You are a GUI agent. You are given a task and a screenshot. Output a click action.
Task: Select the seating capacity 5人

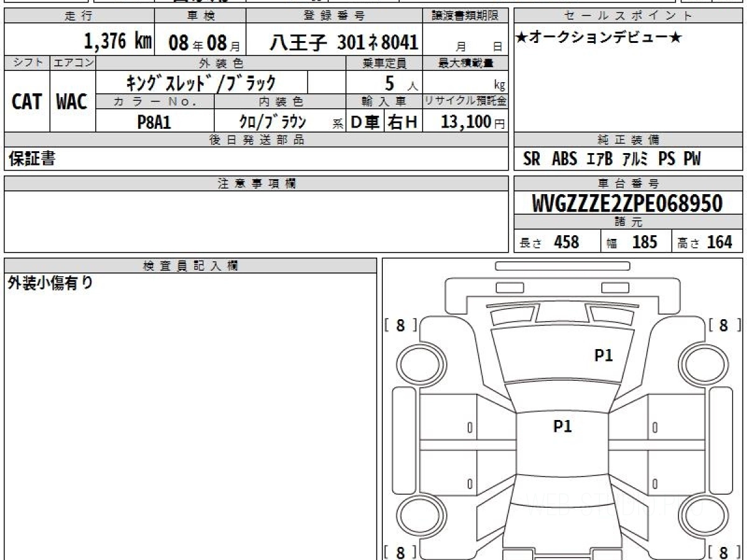(x=400, y=83)
